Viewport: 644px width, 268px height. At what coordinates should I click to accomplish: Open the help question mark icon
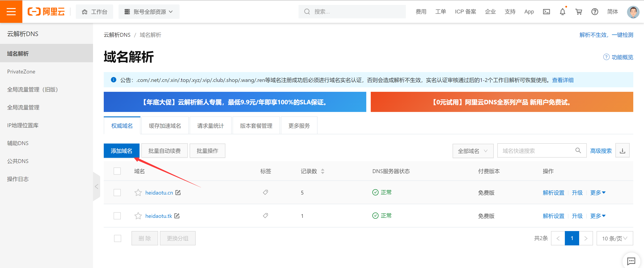[x=595, y=11]
